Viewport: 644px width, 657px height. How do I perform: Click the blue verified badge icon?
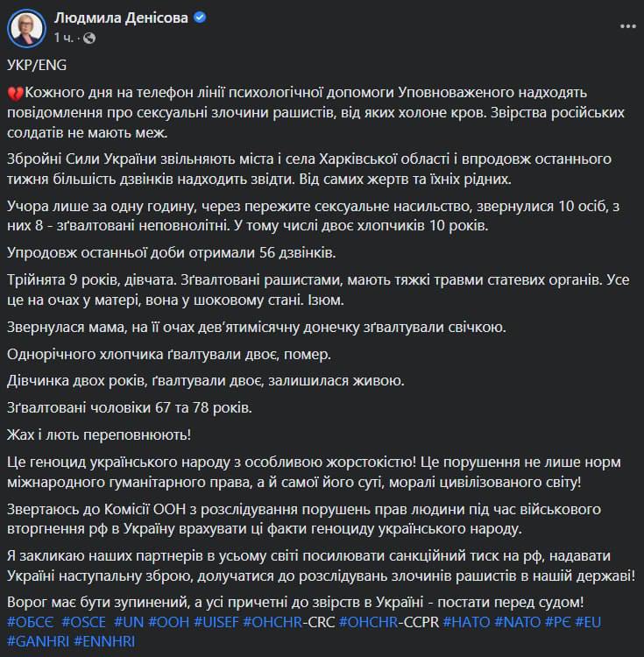200,18
